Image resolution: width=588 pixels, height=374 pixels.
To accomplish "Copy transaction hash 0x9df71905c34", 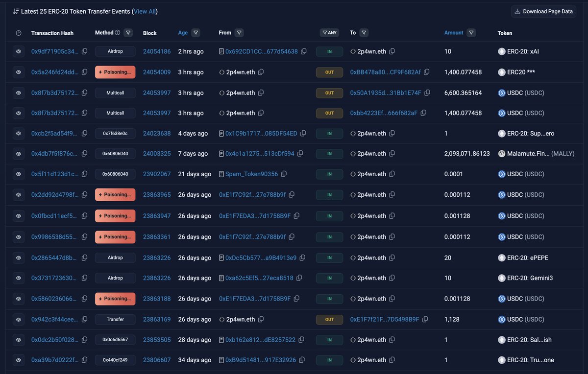I will pyautogui.click(x=85, y=51).
